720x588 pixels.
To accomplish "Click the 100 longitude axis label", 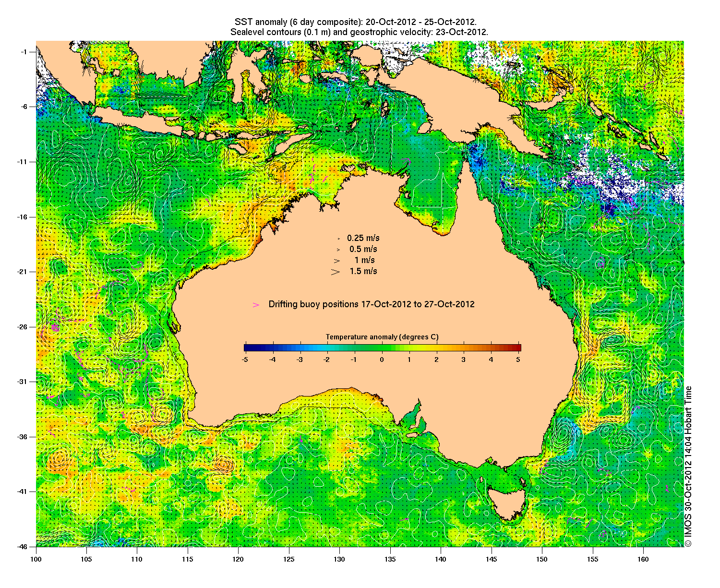I will pyautogui.click(x=36, y=559).
